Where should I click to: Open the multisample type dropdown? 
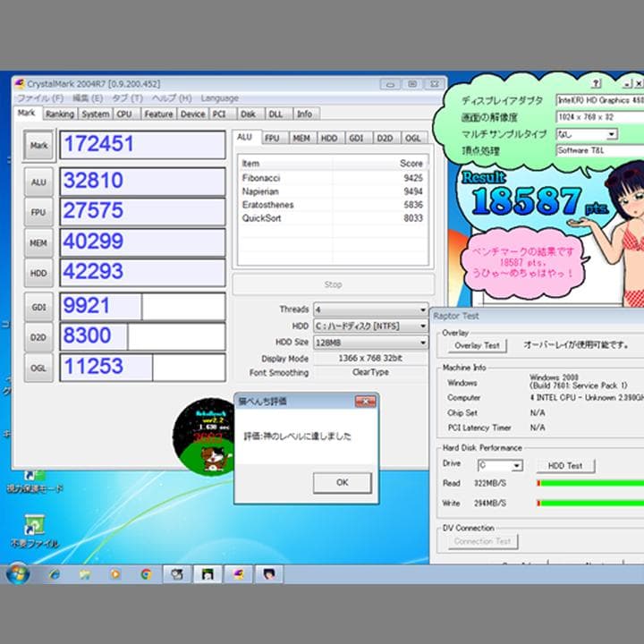[587, 134]
